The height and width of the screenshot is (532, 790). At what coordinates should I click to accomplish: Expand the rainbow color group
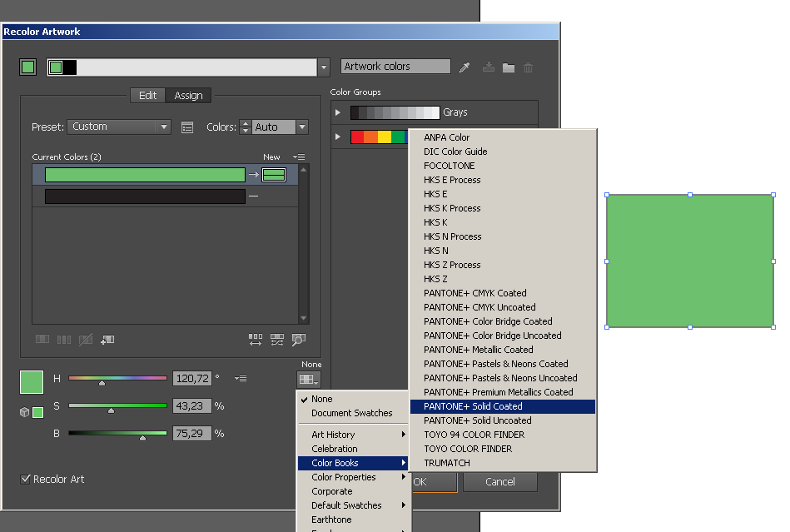[x=338, y=137]
